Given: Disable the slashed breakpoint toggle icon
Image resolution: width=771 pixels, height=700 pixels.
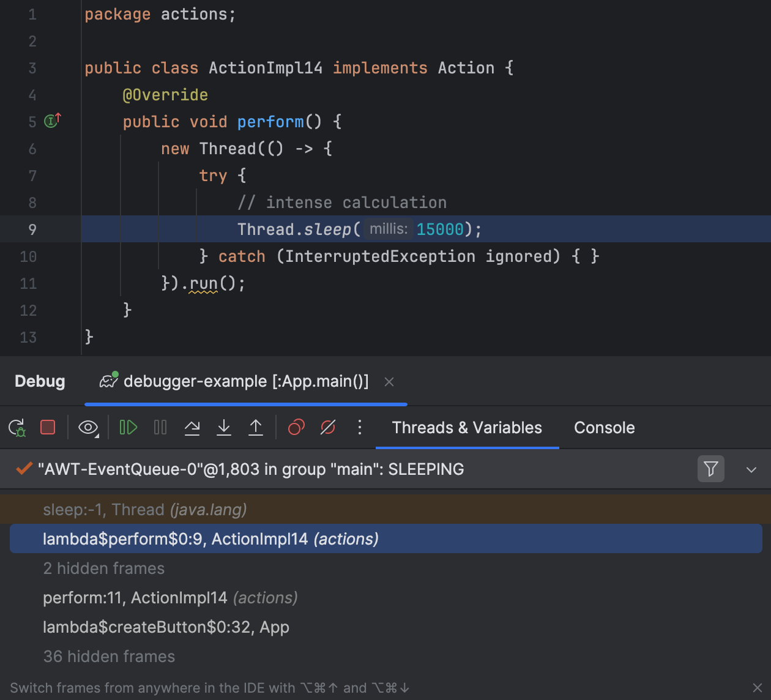Looking at the screenshot, I should [x=327, y=427].
